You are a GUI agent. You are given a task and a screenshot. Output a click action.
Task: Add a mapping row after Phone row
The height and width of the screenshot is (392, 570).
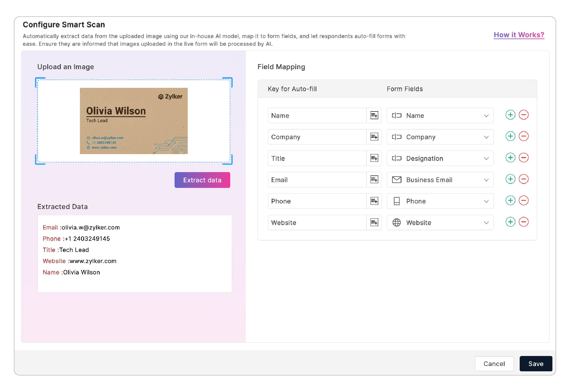[x=510, y=201]
